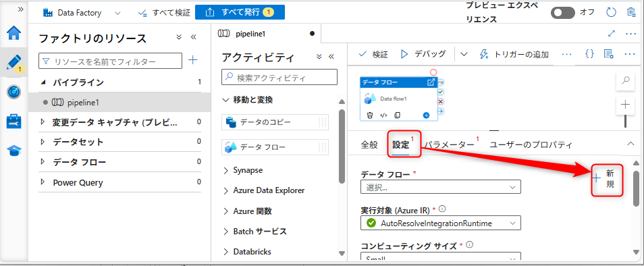Open the debug options dropdown arrow
The image size is (644, 266).
tap(464, 54)
